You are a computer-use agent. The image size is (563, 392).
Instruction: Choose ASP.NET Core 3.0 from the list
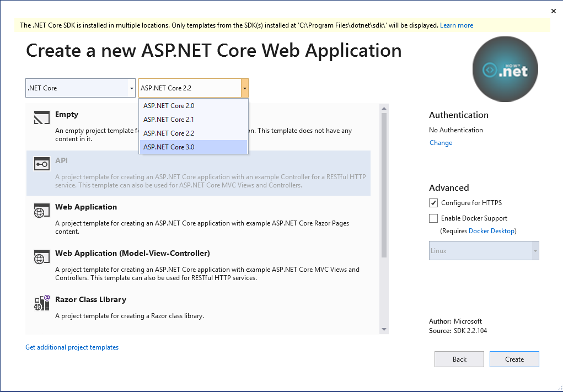tap(193, 147)
